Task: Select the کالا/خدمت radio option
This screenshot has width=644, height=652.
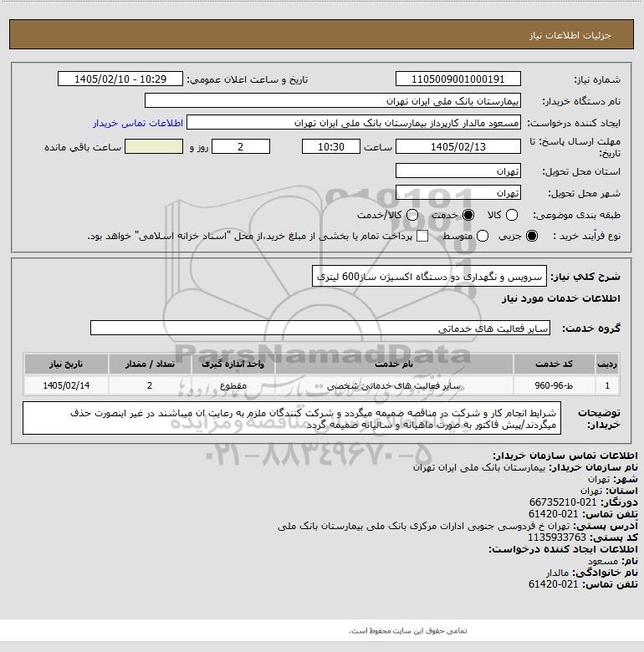Action: click(x=411, y=215)
